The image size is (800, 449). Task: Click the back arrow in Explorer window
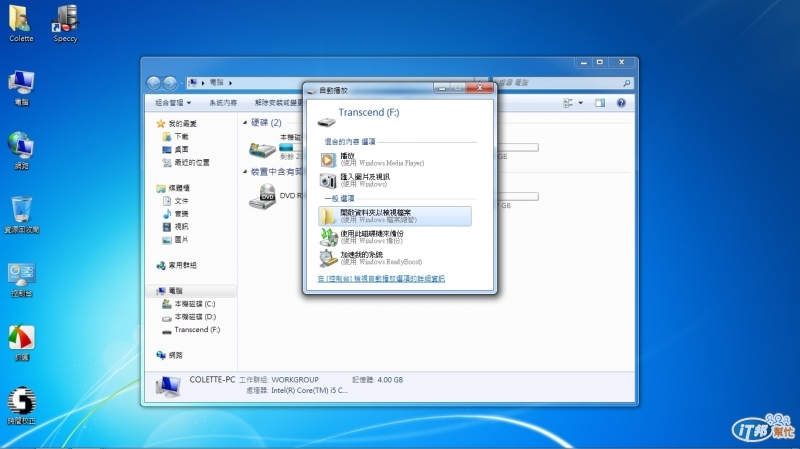pyautogui.click(x=154, y=83)
